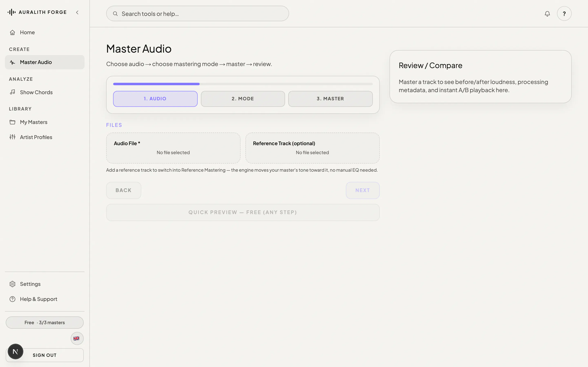Collapse the sidebar with the chevron arrow
588x367 pixels.
pos(77,12)
